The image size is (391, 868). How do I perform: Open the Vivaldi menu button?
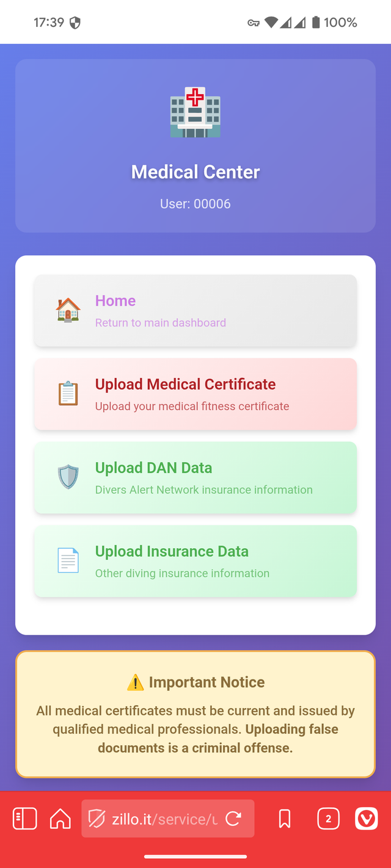pos(366,819)
